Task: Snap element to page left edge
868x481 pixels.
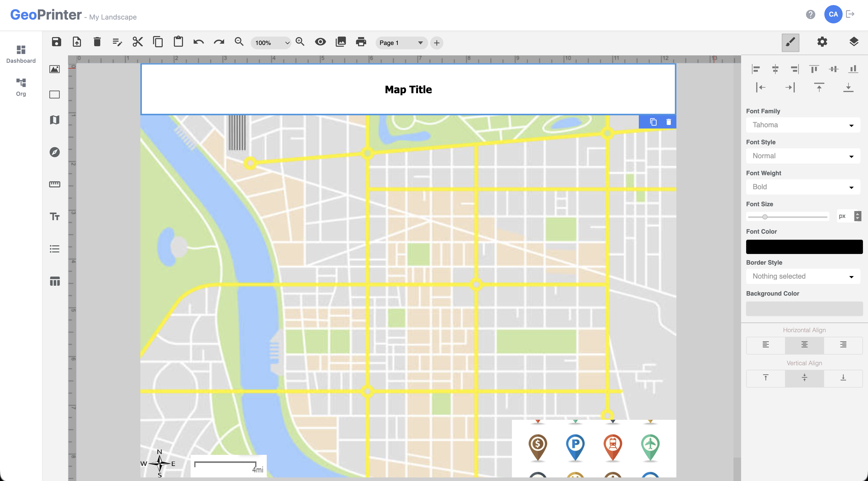Action: point(760,88)
